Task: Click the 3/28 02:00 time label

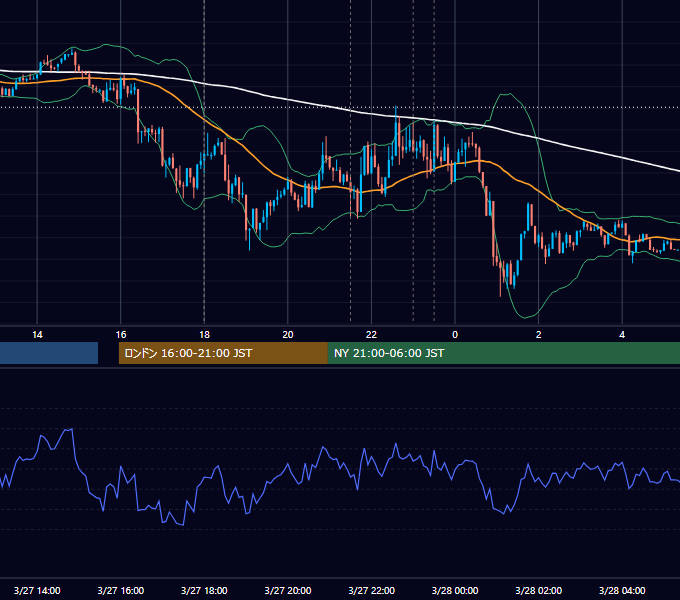Action: click(x=539, y=590)
